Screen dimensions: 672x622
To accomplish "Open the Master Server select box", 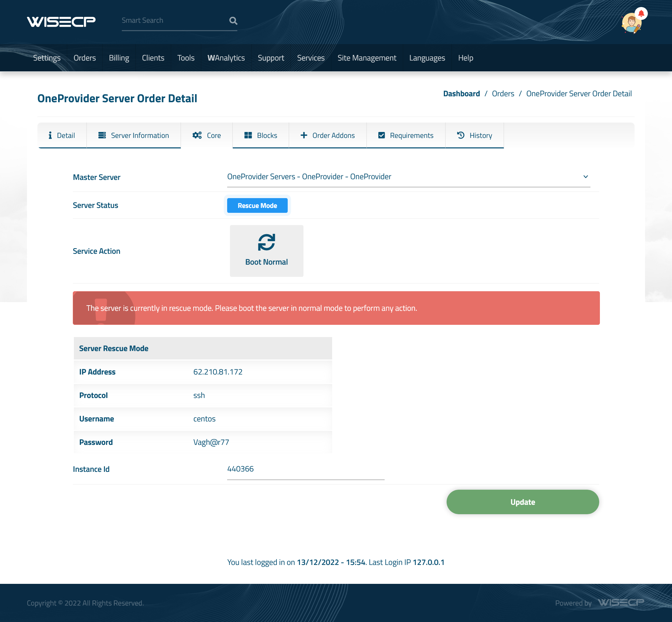I will 409,177.
